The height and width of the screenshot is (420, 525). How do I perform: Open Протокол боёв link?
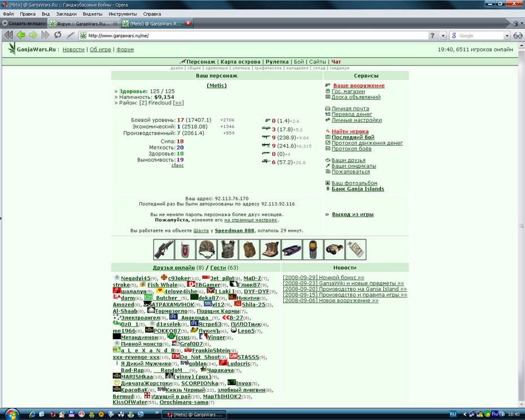click(352, 148)
